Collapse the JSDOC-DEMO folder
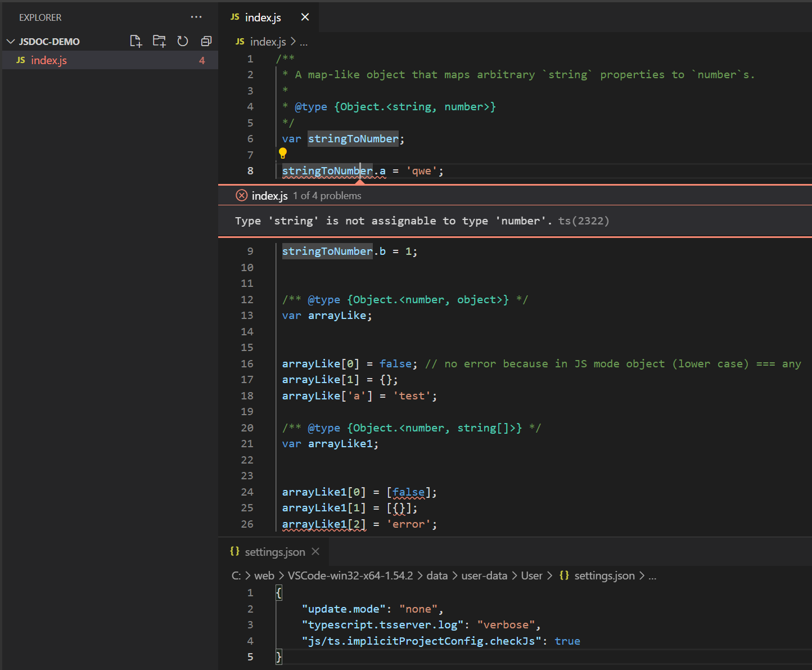Viewport: 812px width, 670px height. [10, 41]
